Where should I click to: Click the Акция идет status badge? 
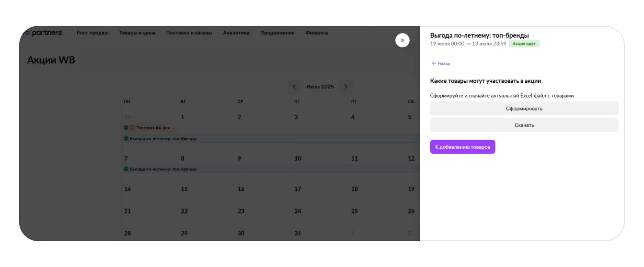(524, 44)
